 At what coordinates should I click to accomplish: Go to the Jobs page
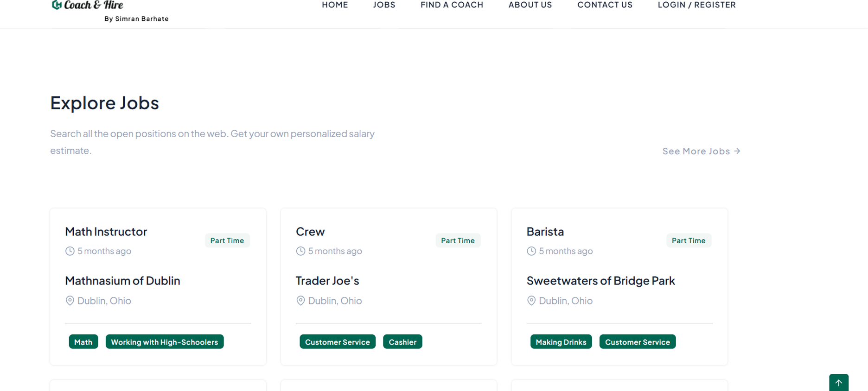pyautogui.click(x=384, y=5)
